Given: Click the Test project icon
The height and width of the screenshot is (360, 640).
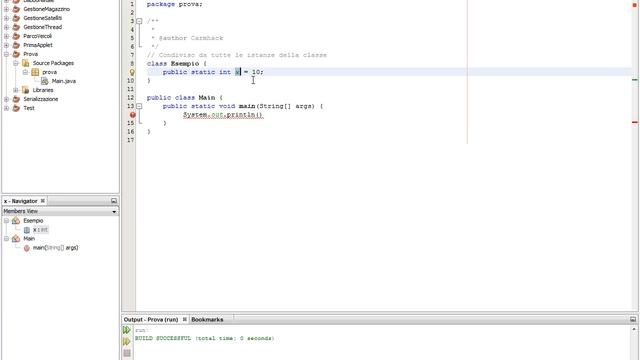Looking at the screenshot, I should click(x=16, y=108).
